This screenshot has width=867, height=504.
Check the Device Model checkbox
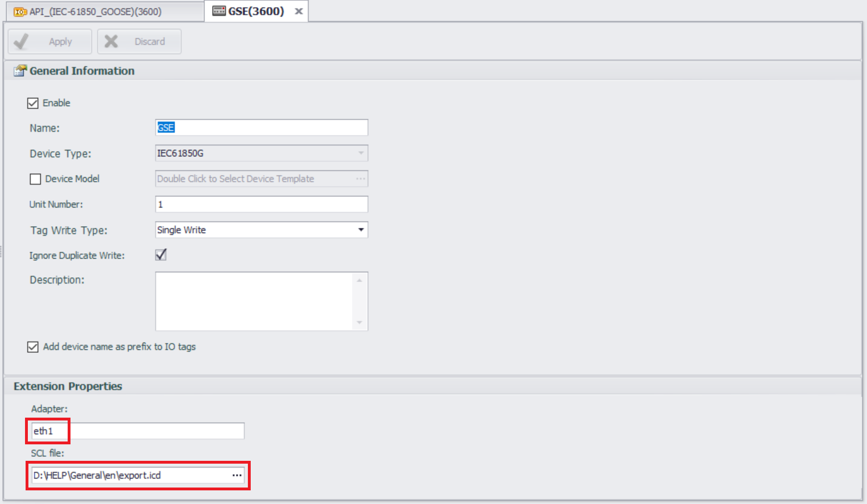point(35,179)
